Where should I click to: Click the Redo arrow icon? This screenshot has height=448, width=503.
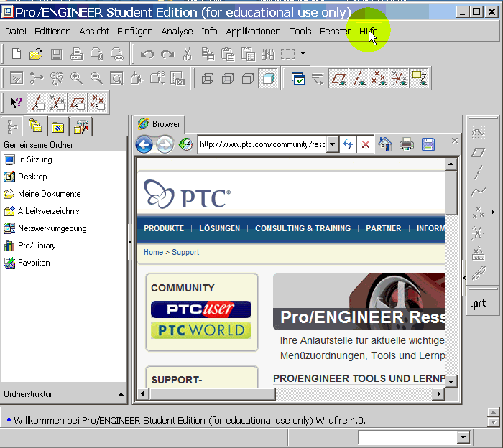point(167,54)
